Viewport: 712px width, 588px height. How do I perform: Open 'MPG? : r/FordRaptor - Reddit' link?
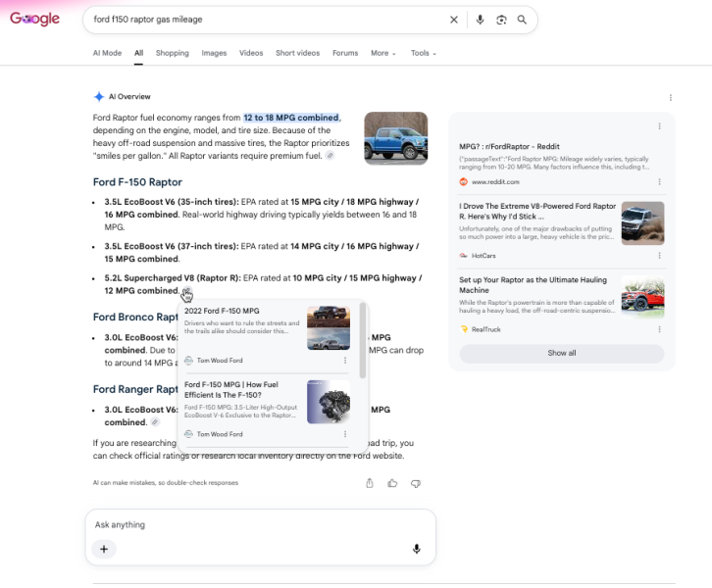pyautogui.click(x=509, y=147)
